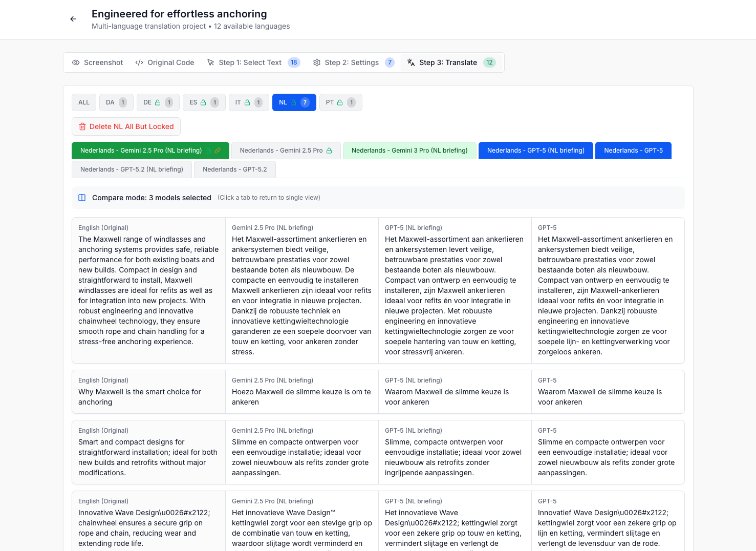This screenshot has width=756, height=551.
Task: Select the NL language tab
Action: point(294,102)
